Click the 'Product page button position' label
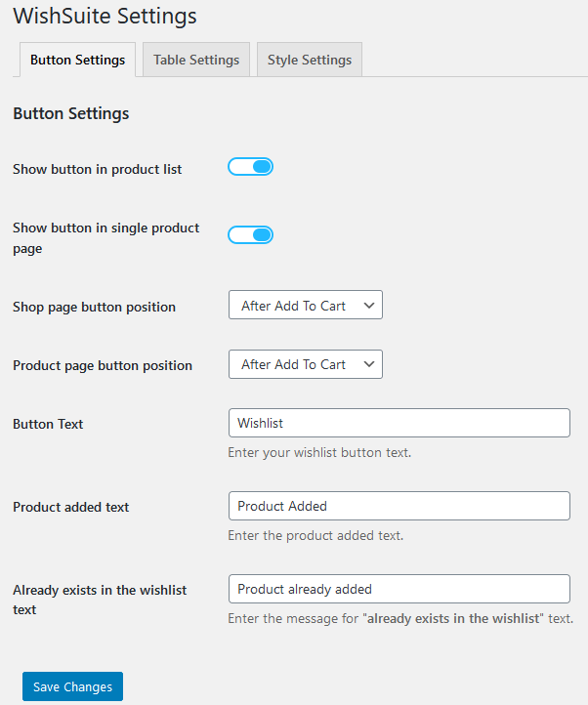The image size is (588, 705). [x=103, y=365]
